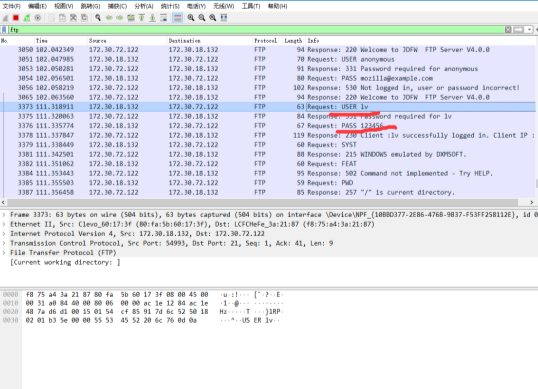Click packet list horizontal scrollbar left arrow
Screen dimensions: 538x389
pyautogui.click(x=3, y=202)
